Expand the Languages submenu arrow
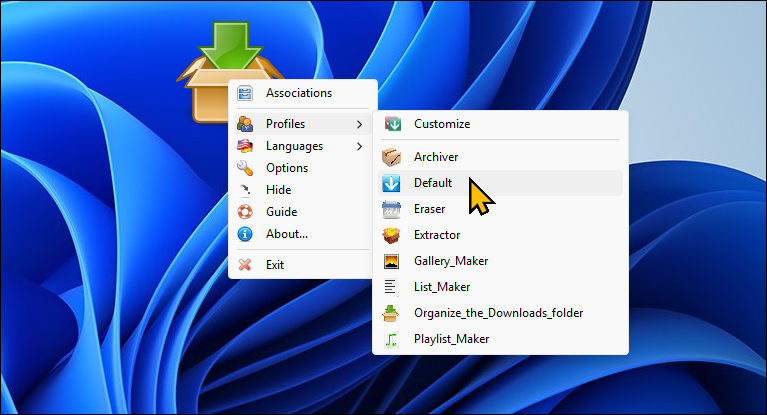 point(360,146)
